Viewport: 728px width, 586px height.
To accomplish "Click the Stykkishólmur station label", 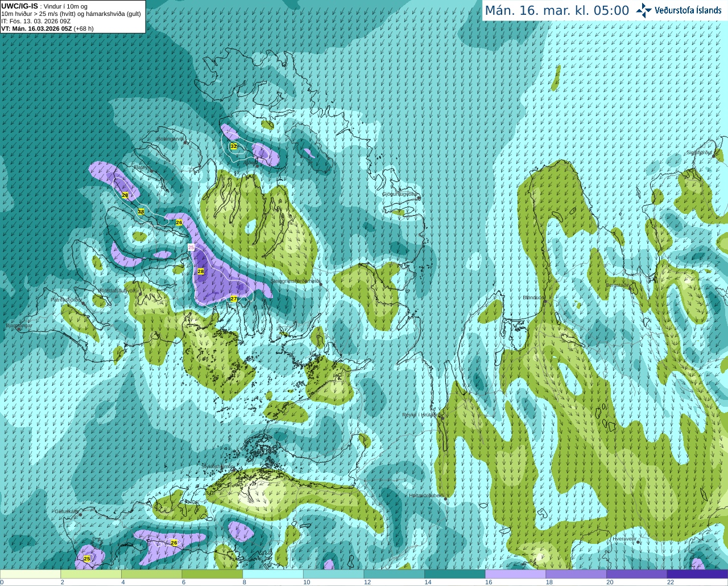I will pyautogui.click(x=218, y=467).
